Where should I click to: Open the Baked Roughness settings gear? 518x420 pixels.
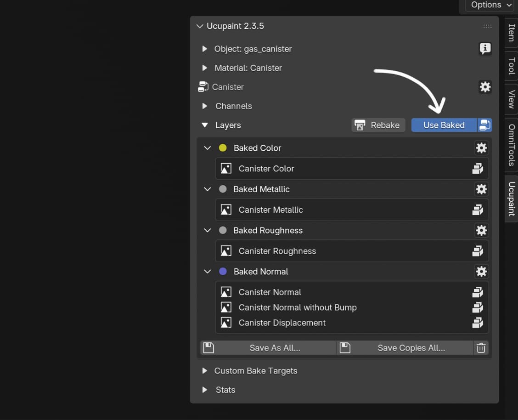click(x=481, y=230)
